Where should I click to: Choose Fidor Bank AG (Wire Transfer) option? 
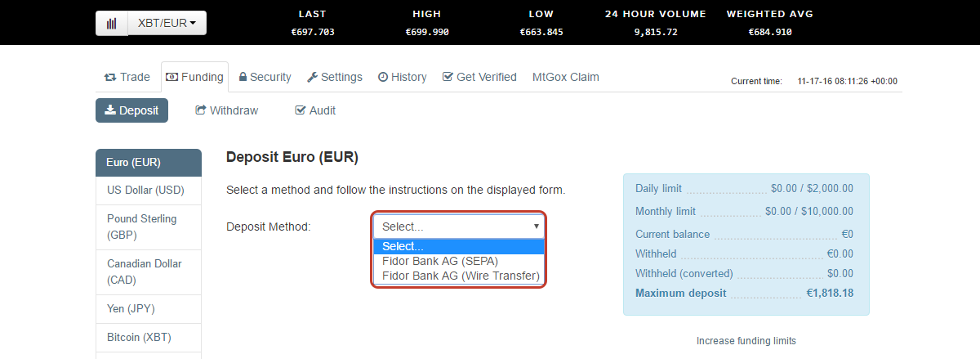pyautogui.click(x=461, y=276)
